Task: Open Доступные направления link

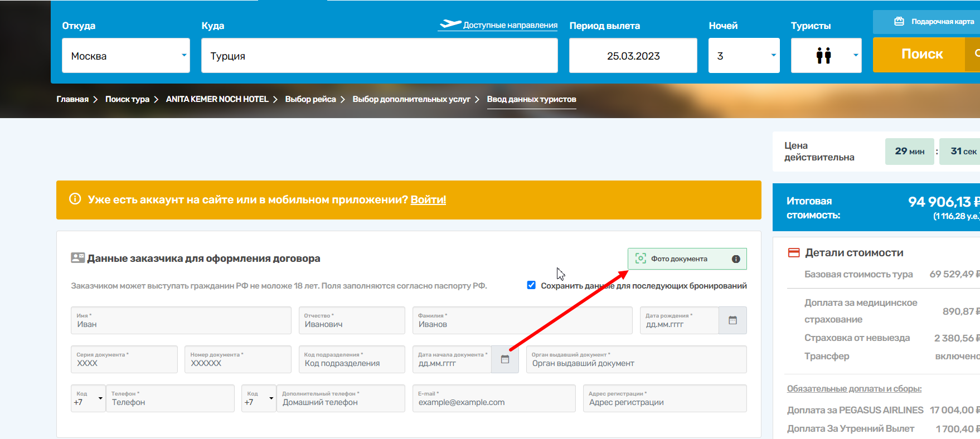Action: point(510,25)
